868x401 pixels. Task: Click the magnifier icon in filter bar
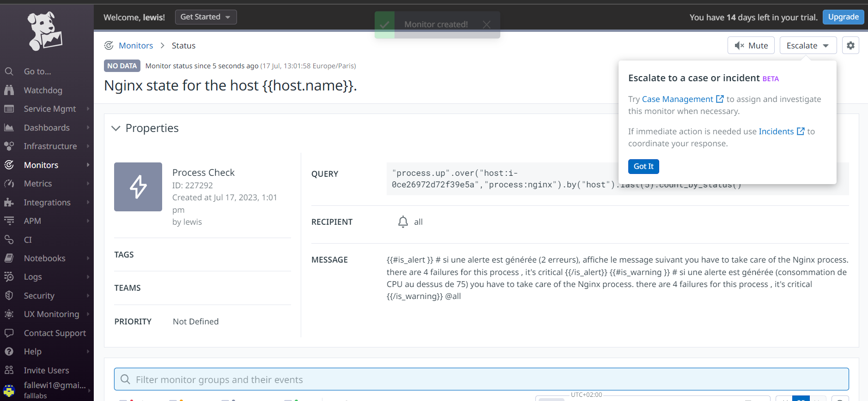point(125,379)
